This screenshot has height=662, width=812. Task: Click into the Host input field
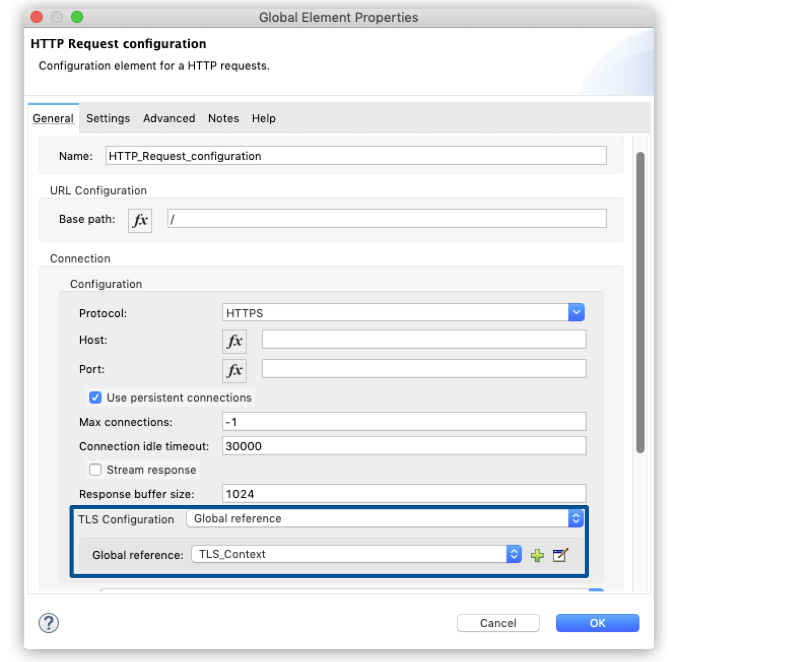click(424, 340)
